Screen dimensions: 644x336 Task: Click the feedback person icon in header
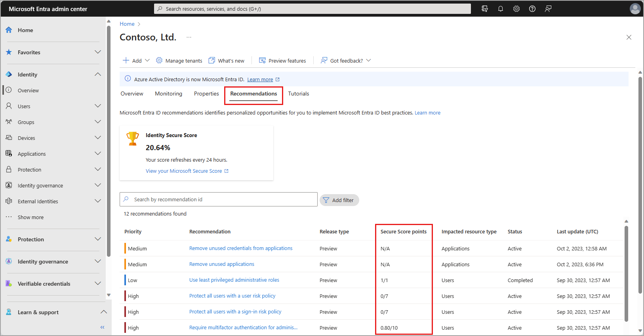pyautogui.click(x=548, y=9)
